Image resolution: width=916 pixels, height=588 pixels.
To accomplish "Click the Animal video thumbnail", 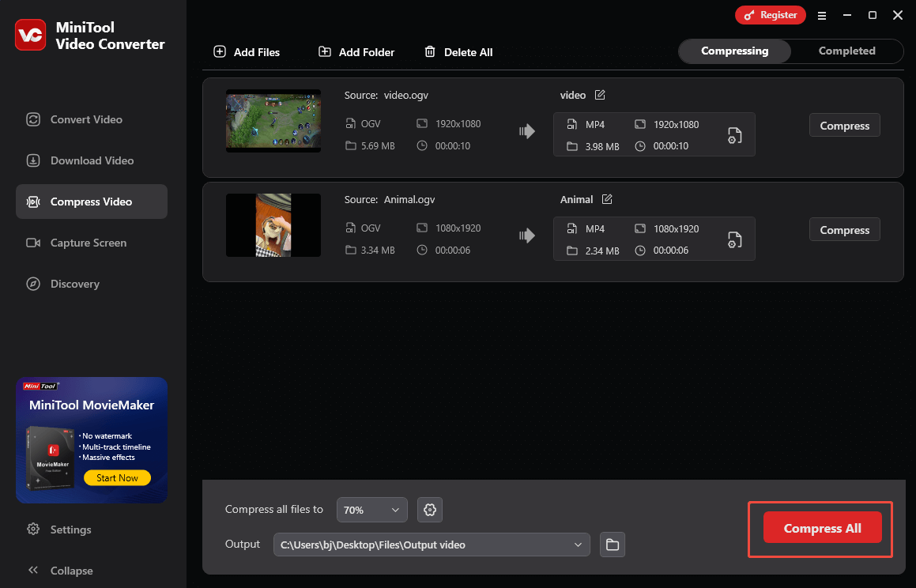I will (x=273, y=225).
